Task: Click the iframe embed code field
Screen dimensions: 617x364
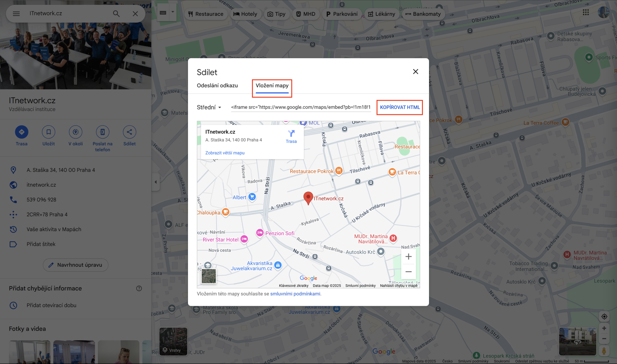Action: [x=301, y=107]
